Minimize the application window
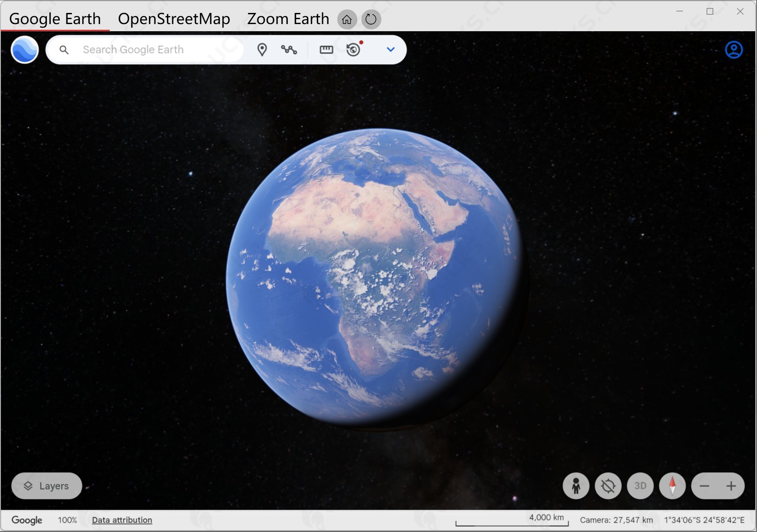 680,11
